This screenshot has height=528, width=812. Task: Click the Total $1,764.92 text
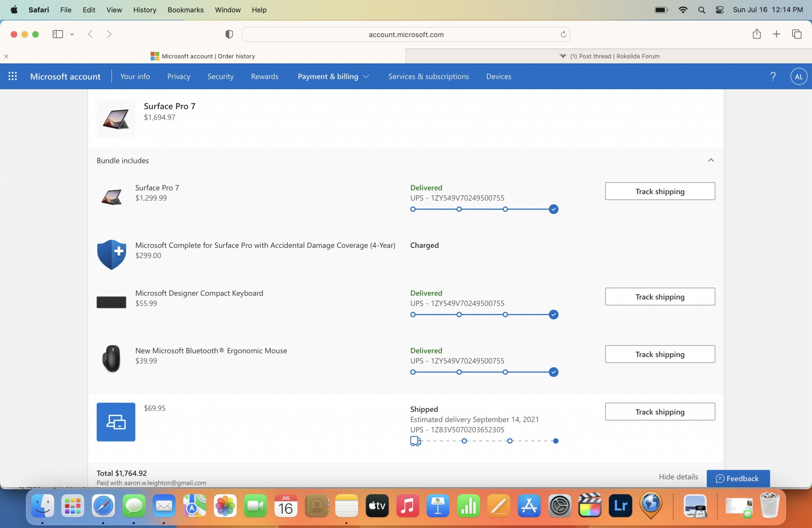(x=122, y=473)
